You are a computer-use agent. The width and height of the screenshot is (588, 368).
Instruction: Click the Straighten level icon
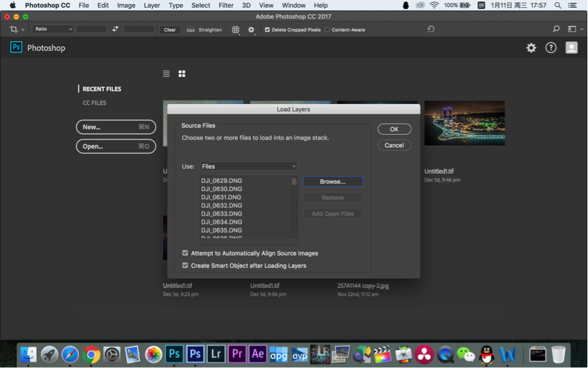(190, 30)
